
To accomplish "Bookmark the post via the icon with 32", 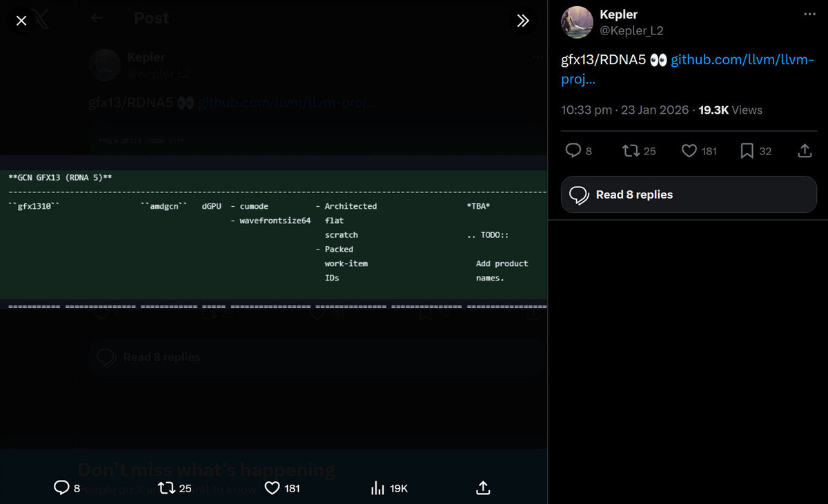I will [756, 151].
